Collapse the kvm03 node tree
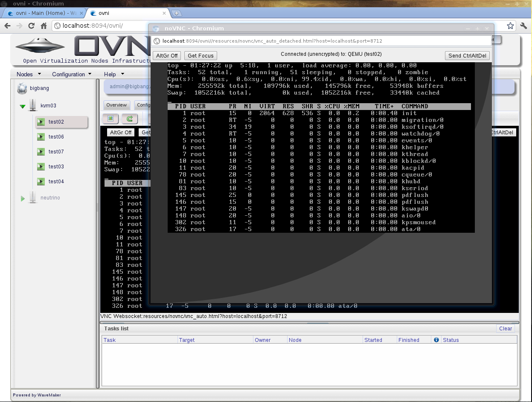Screen dimensions: 532x402 [x=22, y=105]
